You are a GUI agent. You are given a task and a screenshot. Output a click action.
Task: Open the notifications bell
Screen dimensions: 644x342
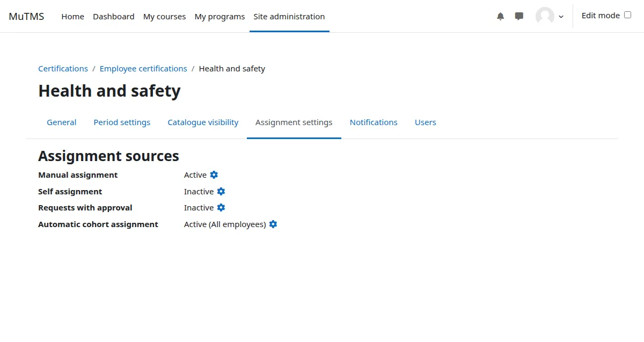click(x=500, y=16)
